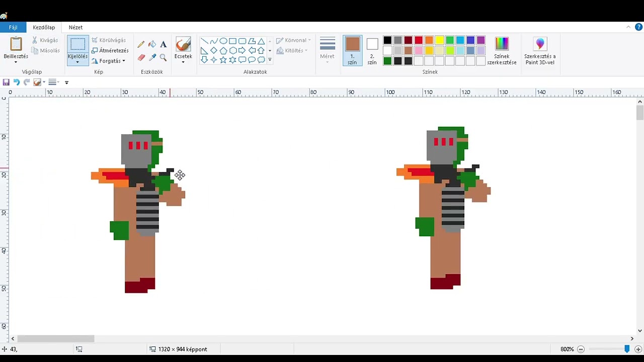
Task: Choose the Right arrow shape
Action: coord(243,51)
